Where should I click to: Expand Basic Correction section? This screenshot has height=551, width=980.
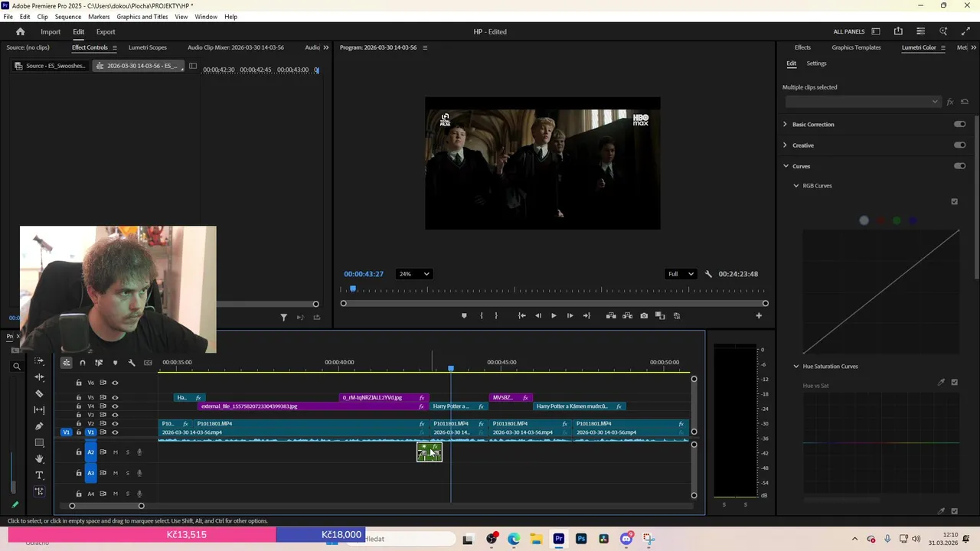click(785, 124)
